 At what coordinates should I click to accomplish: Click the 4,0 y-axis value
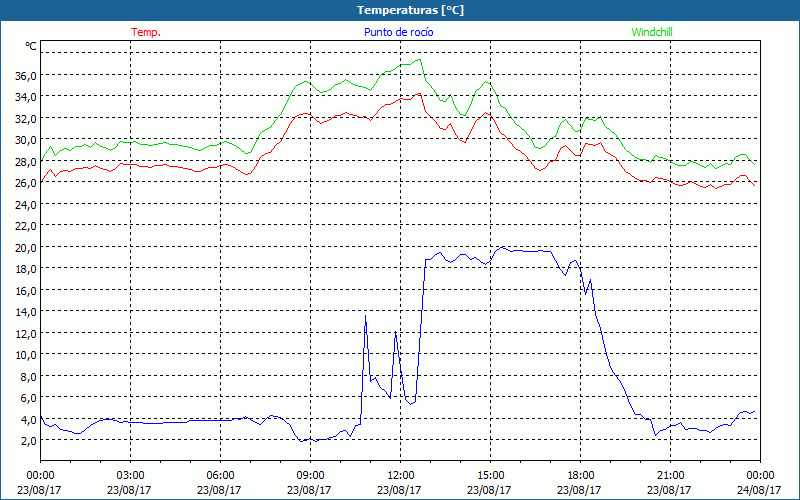[28, 419]
